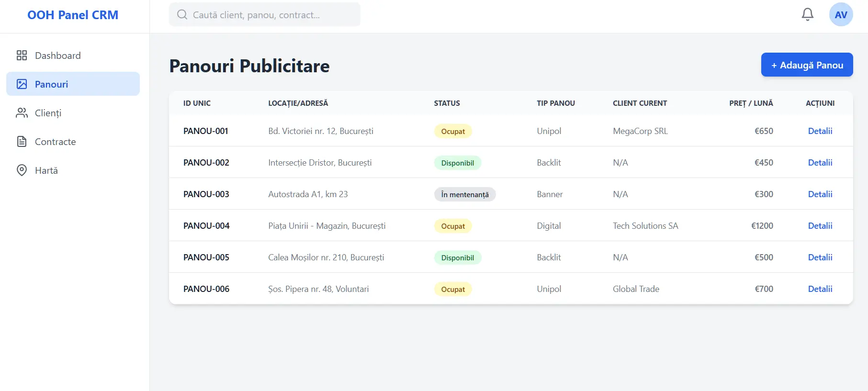Click address Intersecție Dristor, București
This screenshot has height=391, width=868.
(320, 162)
